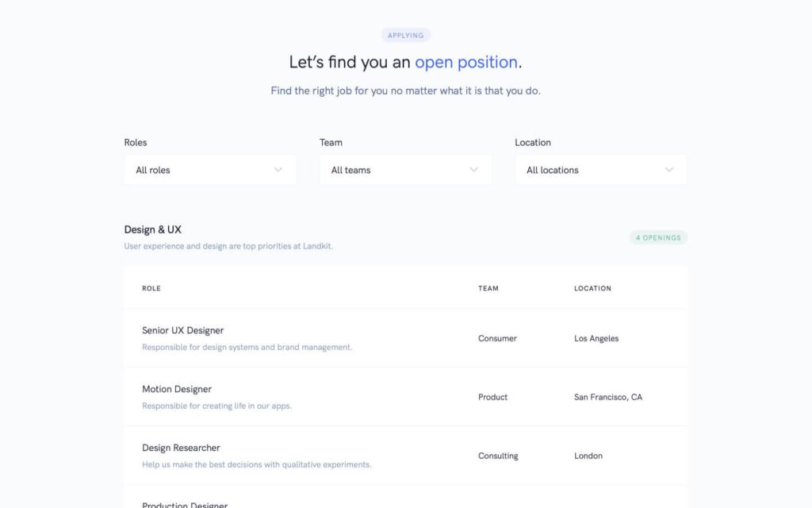Open the partially visible Production Designer listing

185,504
